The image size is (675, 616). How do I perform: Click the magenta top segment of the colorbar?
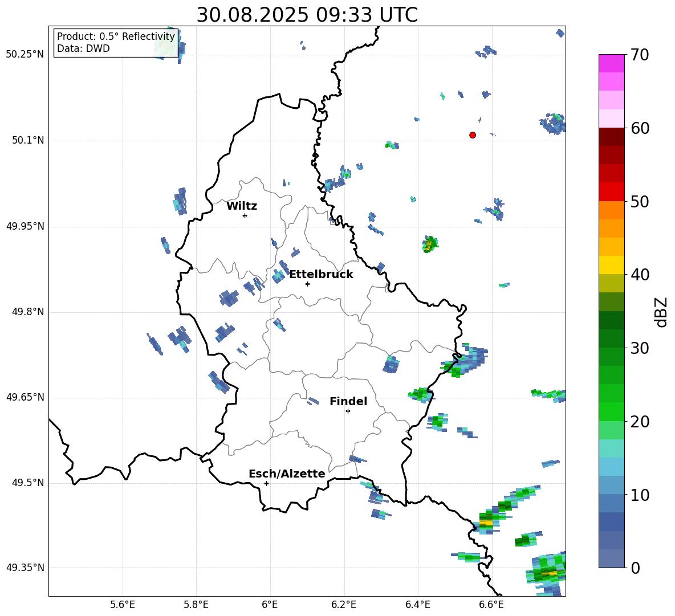pos(611,64)
